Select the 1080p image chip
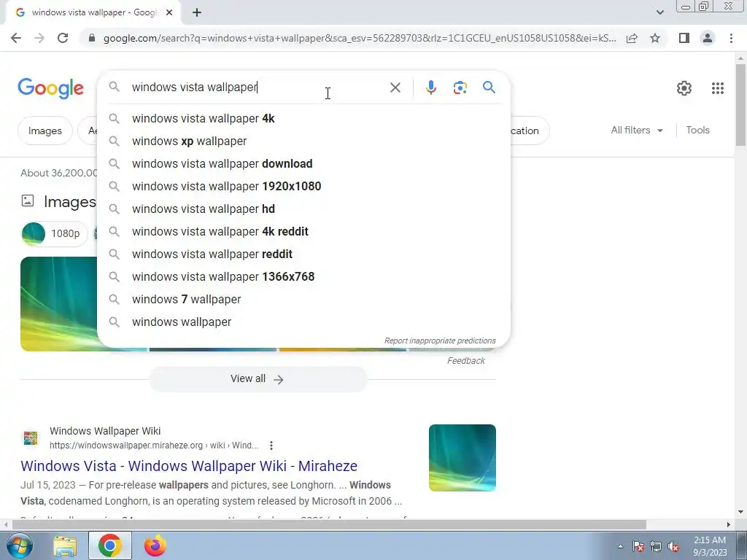Screen dimensions: 747x560 coord(54,233)
